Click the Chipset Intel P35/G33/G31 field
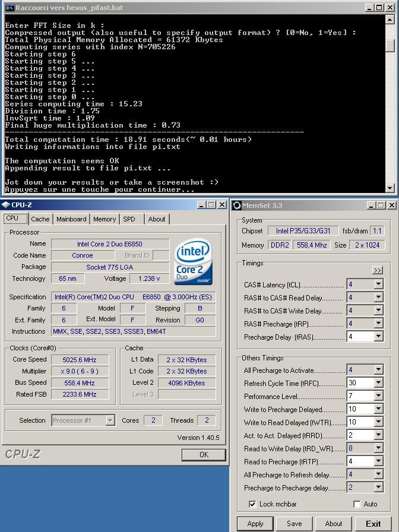 pos(303,231)
